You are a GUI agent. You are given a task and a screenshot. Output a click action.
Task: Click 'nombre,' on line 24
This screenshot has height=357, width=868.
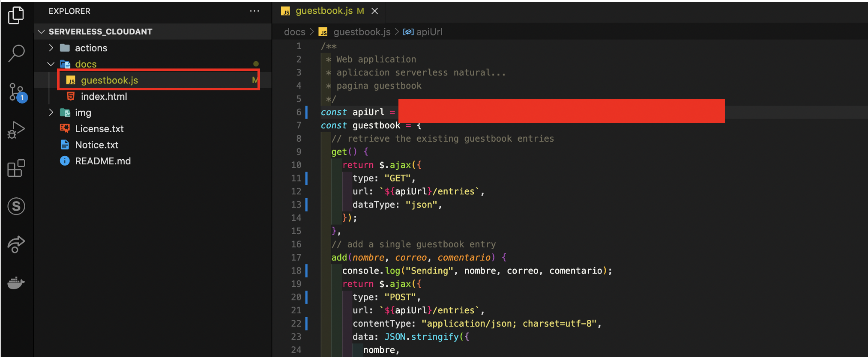click(381, 350)
